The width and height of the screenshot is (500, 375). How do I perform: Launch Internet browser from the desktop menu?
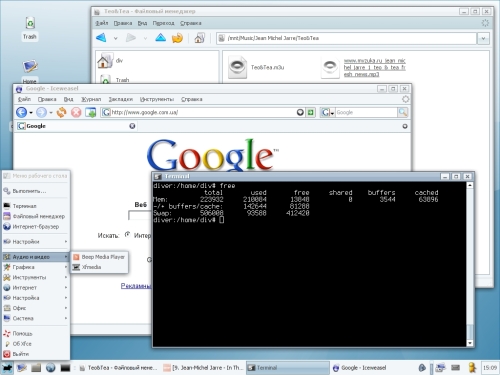point(36,227)
